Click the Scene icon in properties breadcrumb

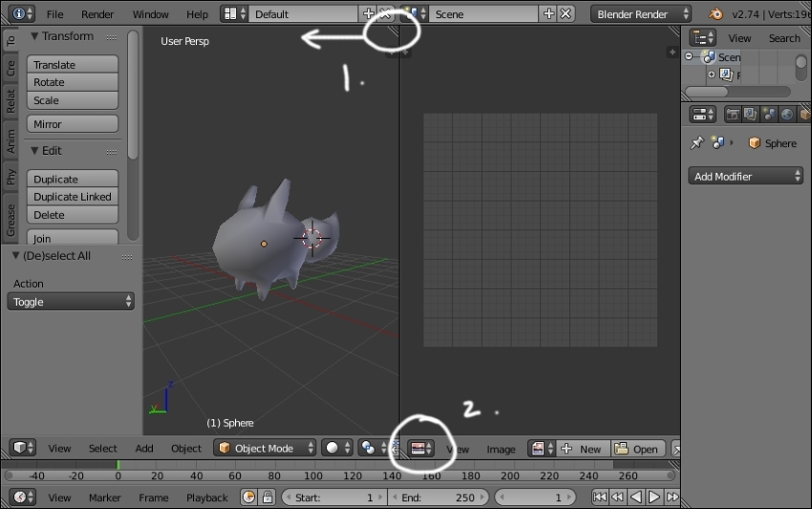click(x=717, y=143)
